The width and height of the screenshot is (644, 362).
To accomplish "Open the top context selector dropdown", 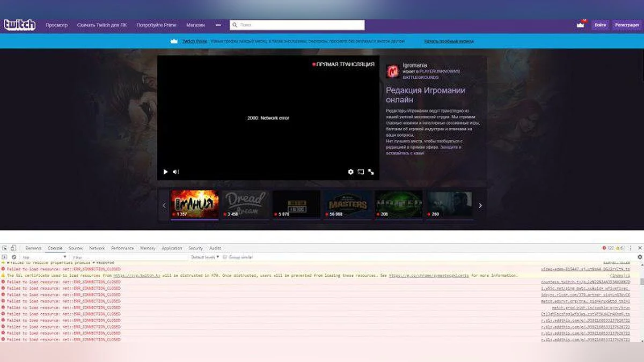I will [x=44, y=257].
